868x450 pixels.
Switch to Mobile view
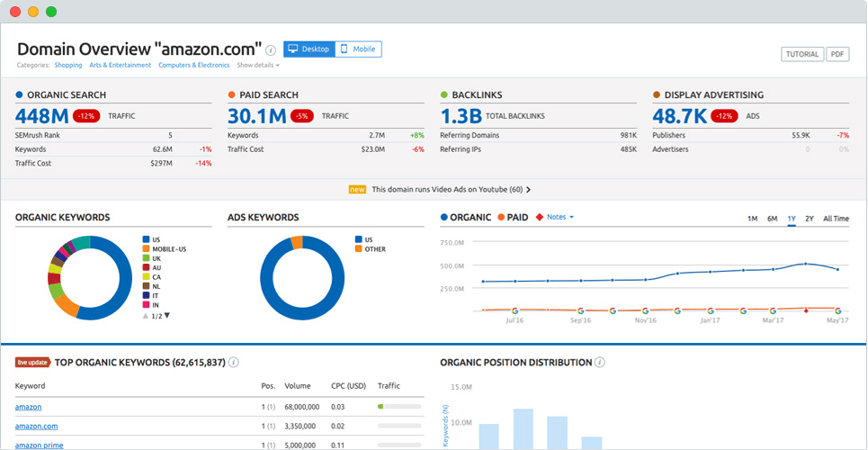click(358, 49)
